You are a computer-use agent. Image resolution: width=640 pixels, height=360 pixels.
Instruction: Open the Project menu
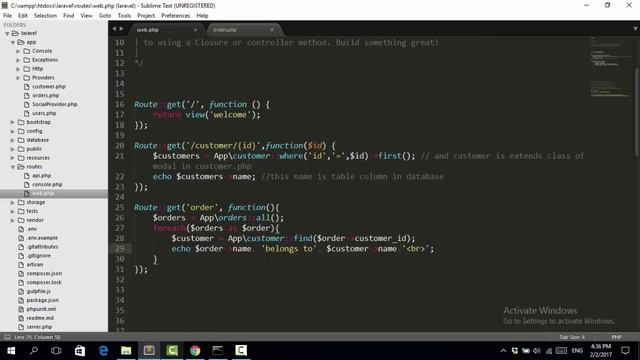pos(146,16)
